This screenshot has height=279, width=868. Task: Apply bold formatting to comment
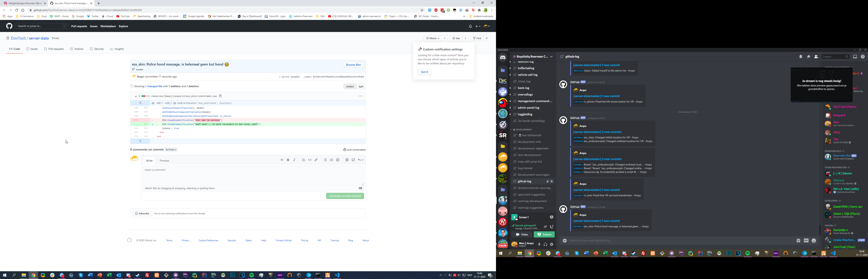pos(288,160)
